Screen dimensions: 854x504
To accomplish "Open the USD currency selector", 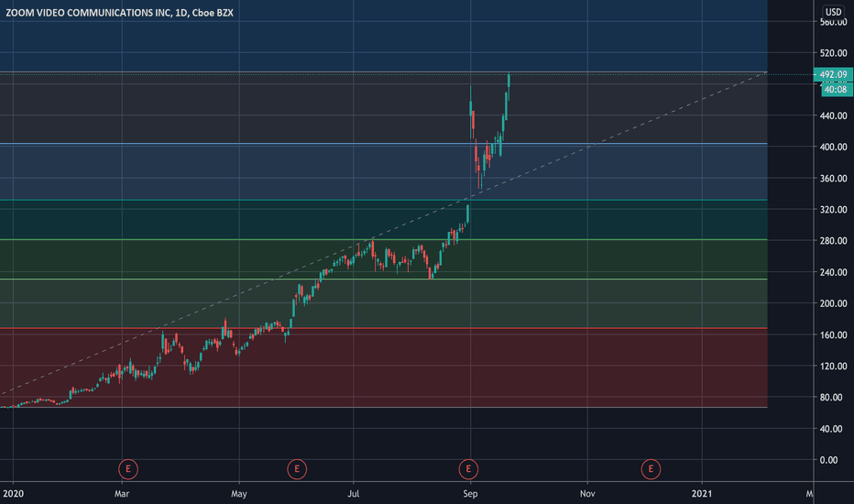I will tap(833, 12).
